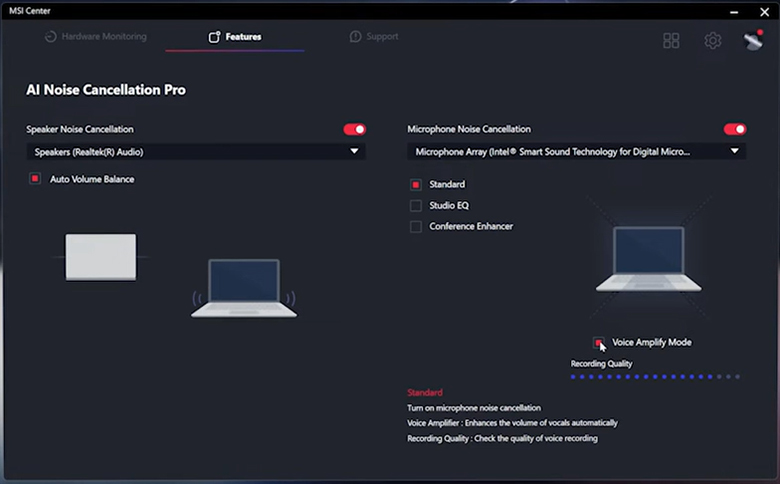This screenshot has width=780, height=484.
Task: Click 'Turn on microphone noise cancellation' text
Action: click(x=474, y=408)
